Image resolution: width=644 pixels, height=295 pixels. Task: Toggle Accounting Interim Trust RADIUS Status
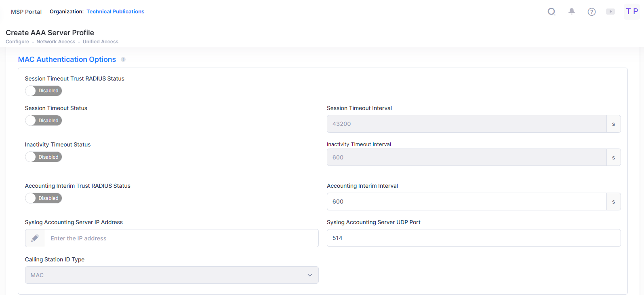coord(44,198)
